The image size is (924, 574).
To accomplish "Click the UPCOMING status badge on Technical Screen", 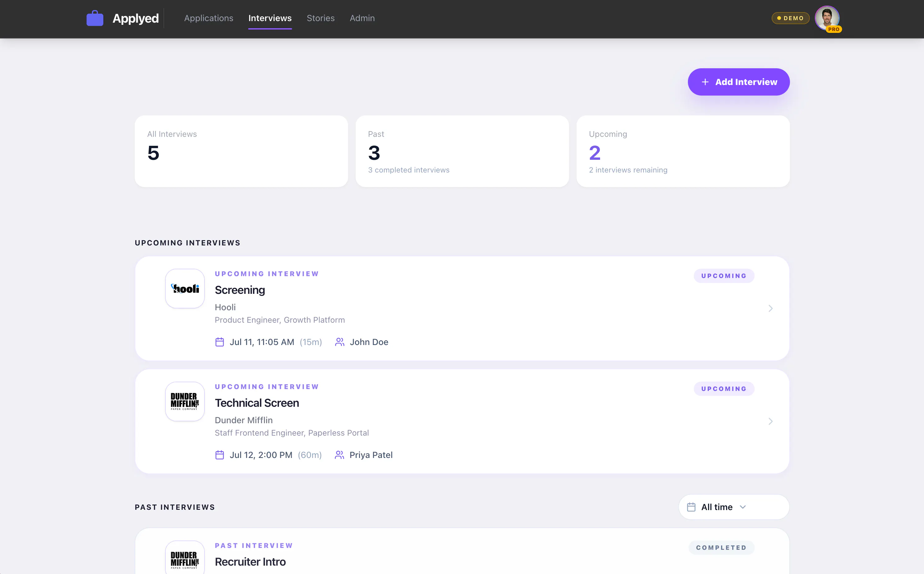I will [x=724, y=389].
